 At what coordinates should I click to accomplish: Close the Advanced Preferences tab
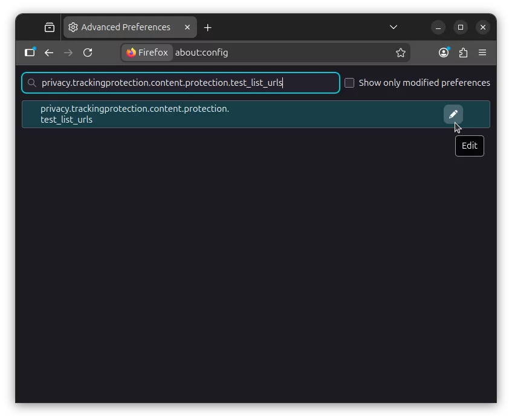pyautogui.click(x=187, y=27)
